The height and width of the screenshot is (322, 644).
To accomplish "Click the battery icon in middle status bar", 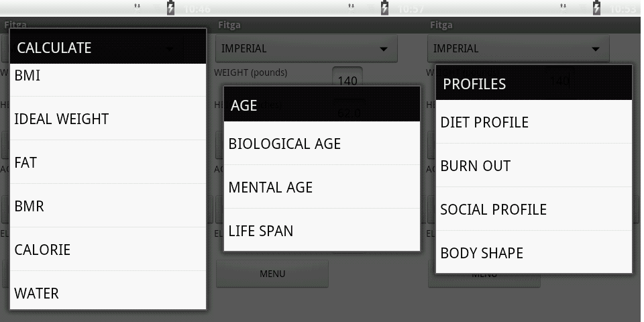I will point(384,8).
